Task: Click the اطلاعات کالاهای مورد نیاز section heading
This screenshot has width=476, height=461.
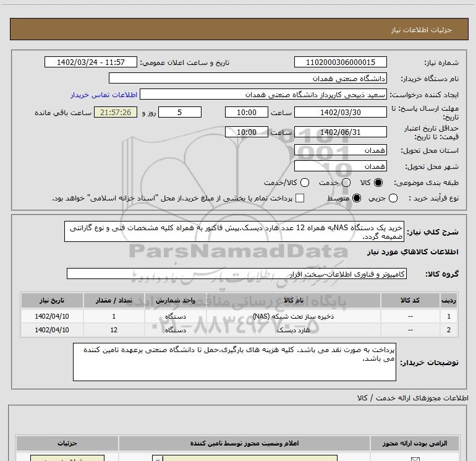Action: pos(412,252)
